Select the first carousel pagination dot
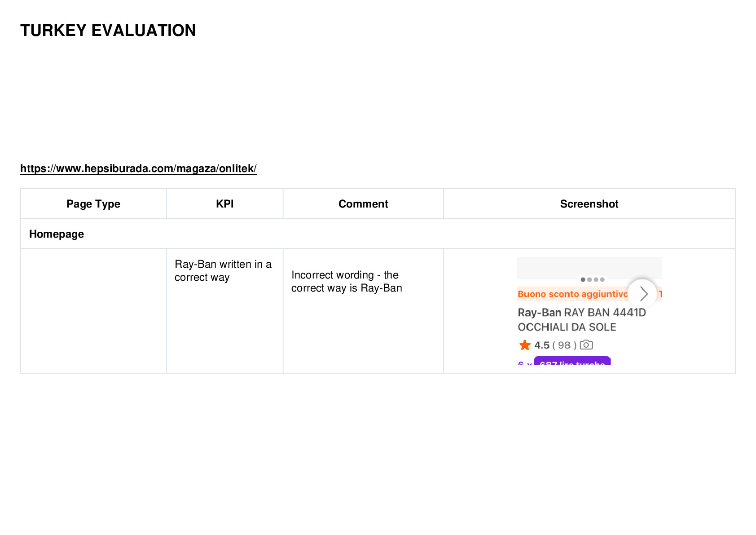Image resolution: width=756 pixels, height=535 pixels. click(583, 279)
